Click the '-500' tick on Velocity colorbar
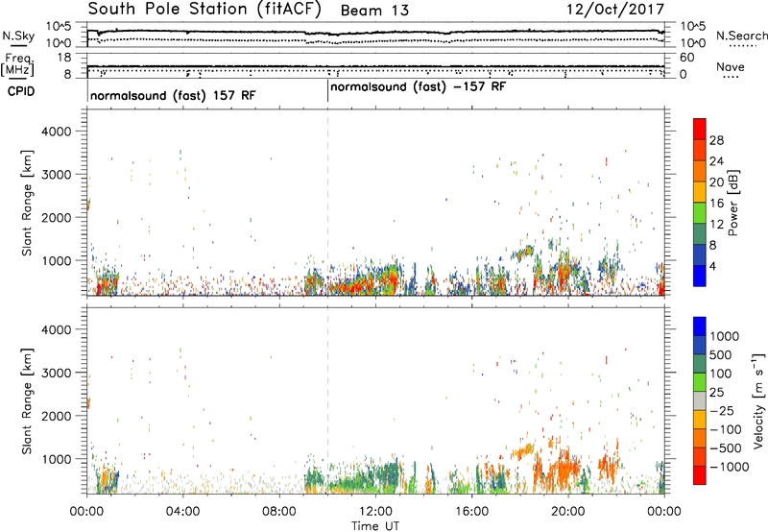Screen dimensions: 768x532 coord(726,448)
